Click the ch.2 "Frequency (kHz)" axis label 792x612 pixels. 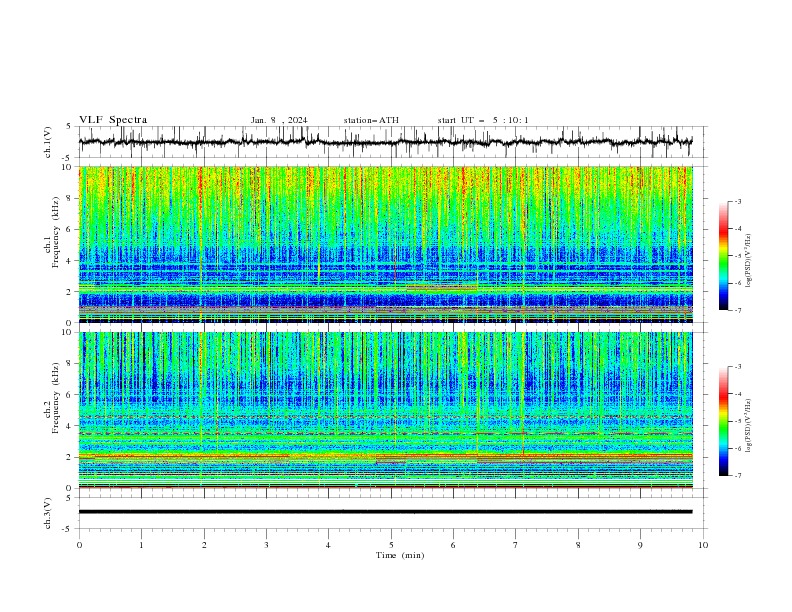(x=57, y=398)
